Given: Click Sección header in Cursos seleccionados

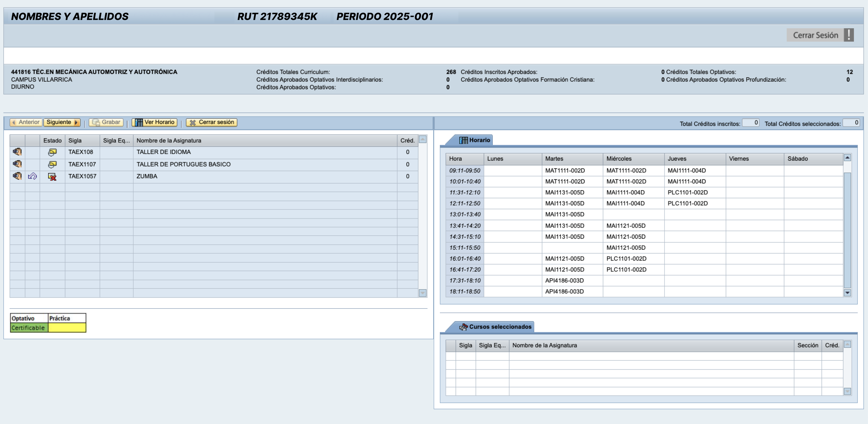Looking at the screenshot, I should pyautogui.click(x=808, y=345).
